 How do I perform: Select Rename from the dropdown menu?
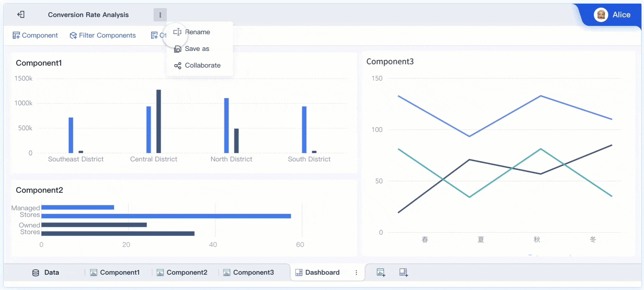pos(197,32)
